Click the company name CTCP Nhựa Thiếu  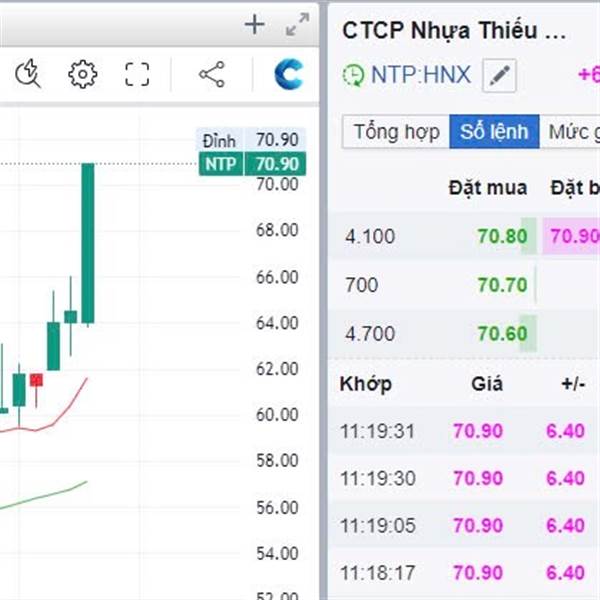[x=454, y=31]
